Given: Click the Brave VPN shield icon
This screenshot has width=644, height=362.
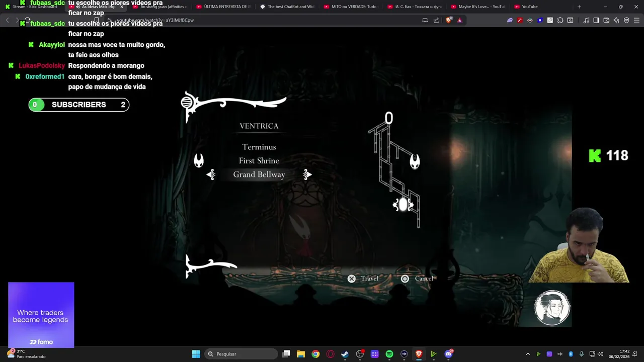Looking at the screenshot, I should (626, 20).
